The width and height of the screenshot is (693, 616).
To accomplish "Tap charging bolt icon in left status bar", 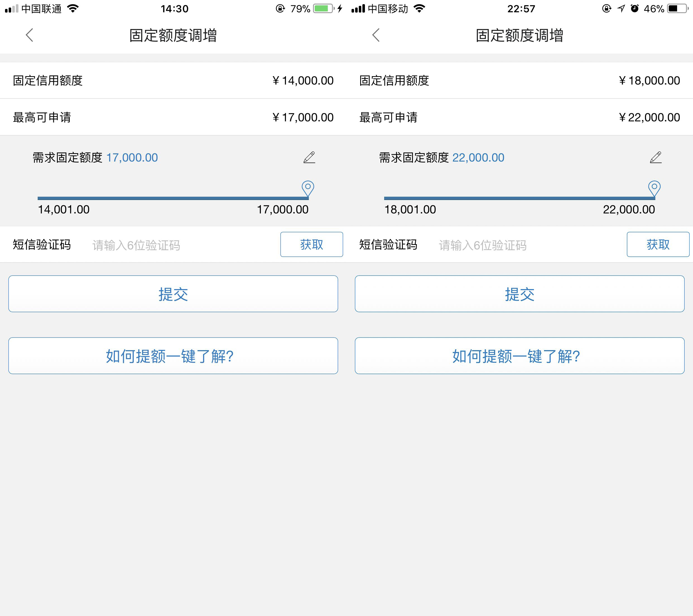I will point(340,8).
